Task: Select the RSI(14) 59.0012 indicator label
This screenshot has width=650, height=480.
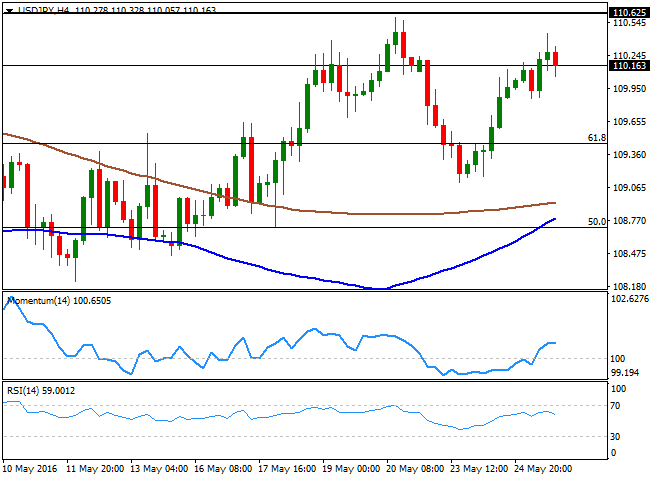Action: click(x=41, y=391)
